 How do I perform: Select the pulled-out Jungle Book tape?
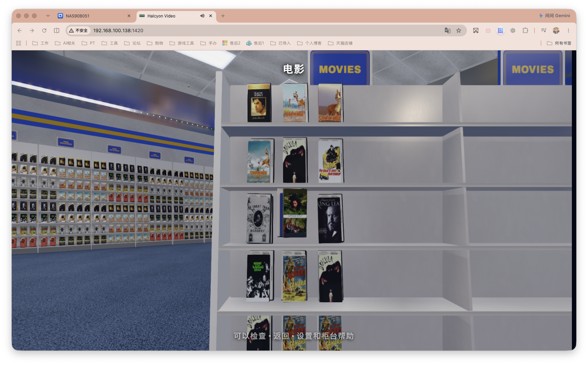[x=292, y=213]
